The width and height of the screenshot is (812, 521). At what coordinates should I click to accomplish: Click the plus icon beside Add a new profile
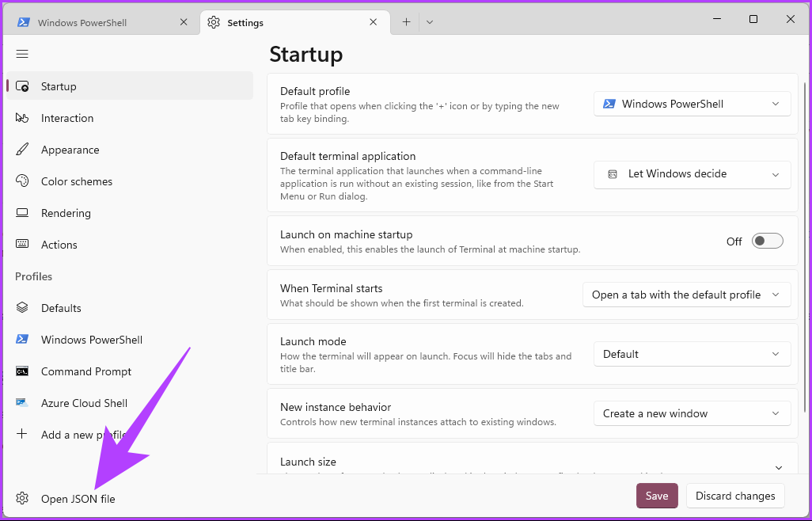(21, 434)
